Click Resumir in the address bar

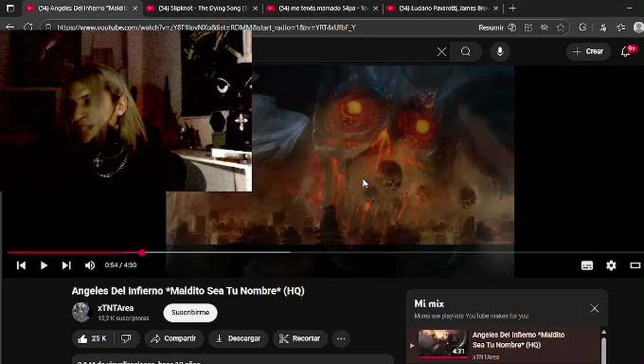(x=490, y=28)
